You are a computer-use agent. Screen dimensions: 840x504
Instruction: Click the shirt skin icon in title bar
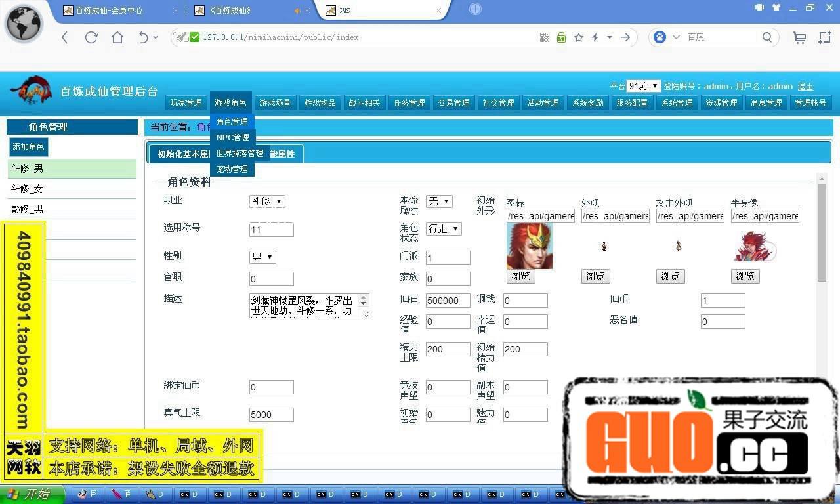click(x=776, y=8)
